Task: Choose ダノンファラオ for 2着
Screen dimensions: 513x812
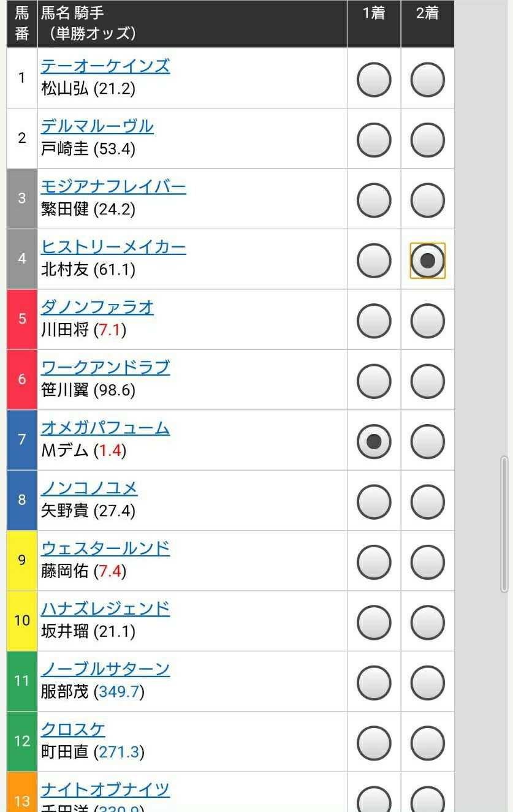Action: click(427, 321)
